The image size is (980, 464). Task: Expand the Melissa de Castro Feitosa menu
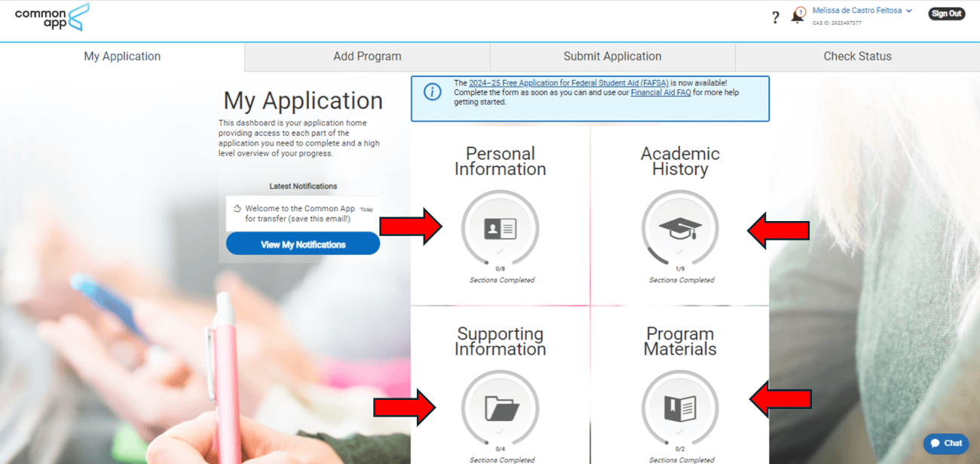(x=862, y=11)
